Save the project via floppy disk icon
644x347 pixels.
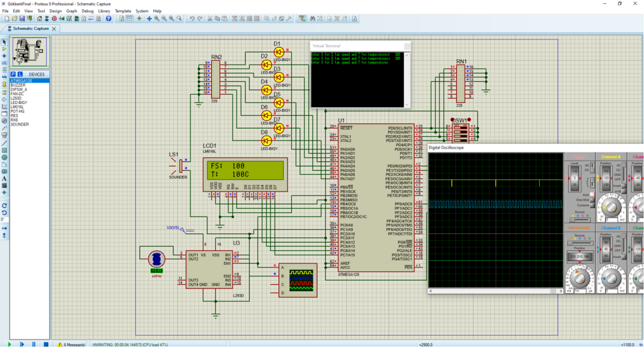(x=22, y=18)
